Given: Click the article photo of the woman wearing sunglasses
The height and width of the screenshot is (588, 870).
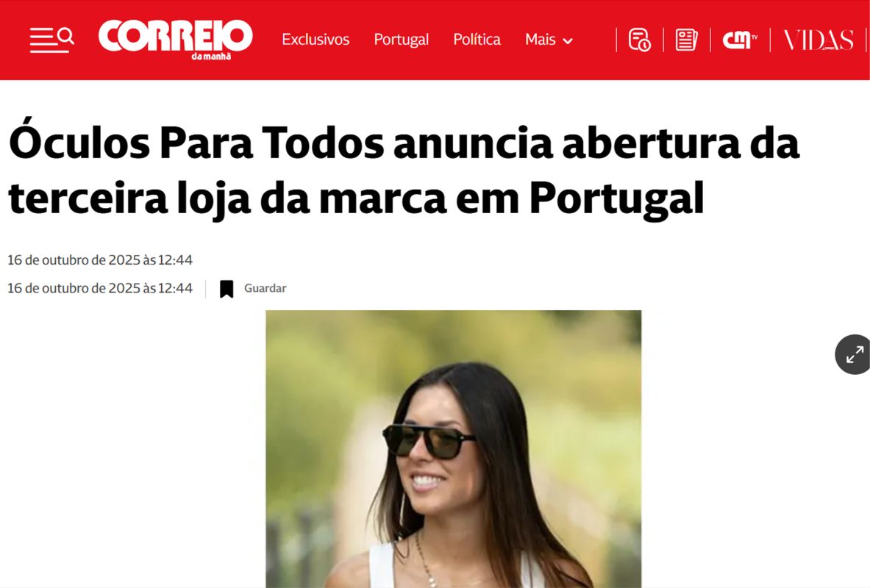Looking at the screenshot, I should [453, 449].
